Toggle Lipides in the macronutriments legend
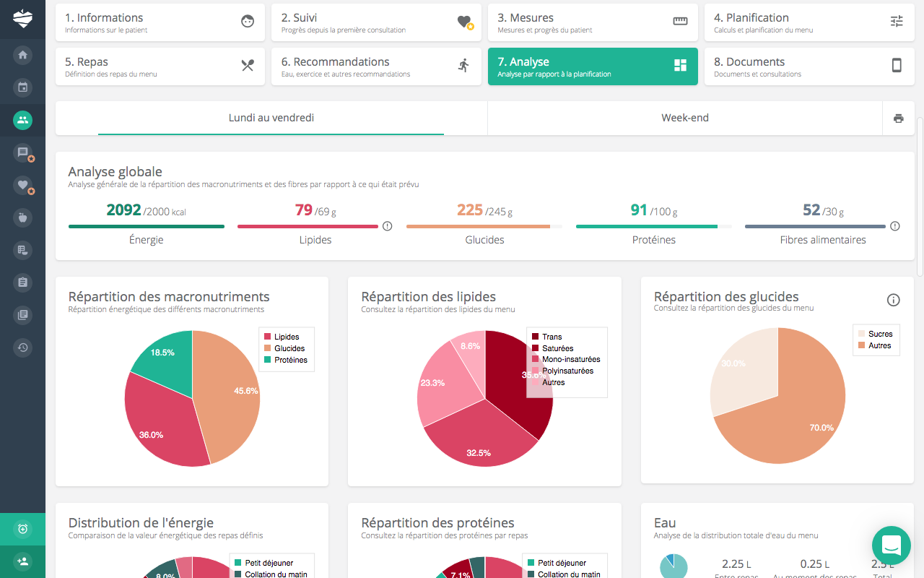This screenshot has height=578, width=924. pos(287,337)
